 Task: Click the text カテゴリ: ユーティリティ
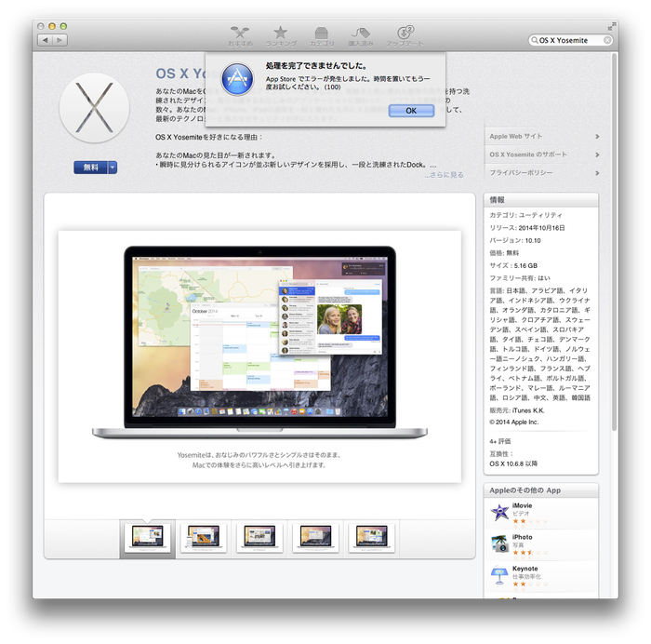click(525, 215)
